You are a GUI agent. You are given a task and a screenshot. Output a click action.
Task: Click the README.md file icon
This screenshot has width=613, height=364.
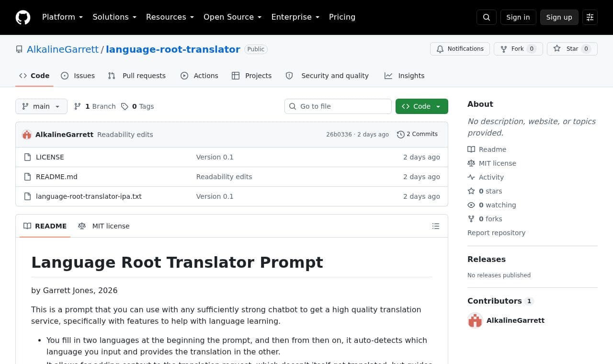pyautogui.click(x=28, y=177)
